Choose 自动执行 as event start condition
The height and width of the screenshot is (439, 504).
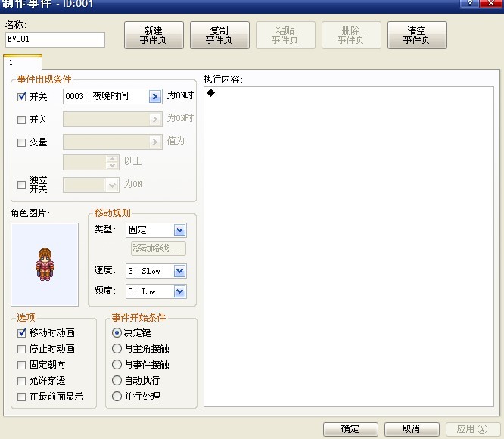point(117,381)
